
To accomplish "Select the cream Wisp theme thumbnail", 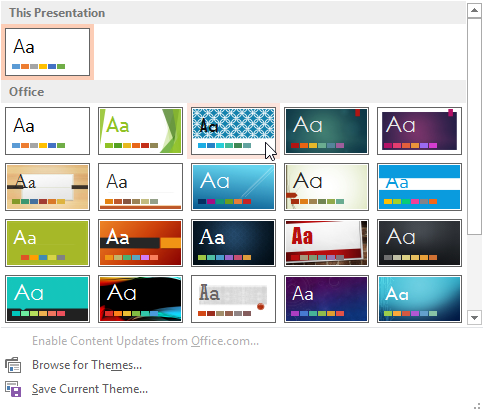I will pos(326,187).
